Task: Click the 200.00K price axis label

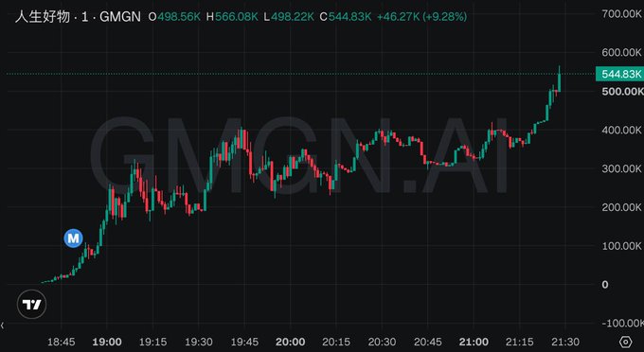Action: (x=621, y=207)
